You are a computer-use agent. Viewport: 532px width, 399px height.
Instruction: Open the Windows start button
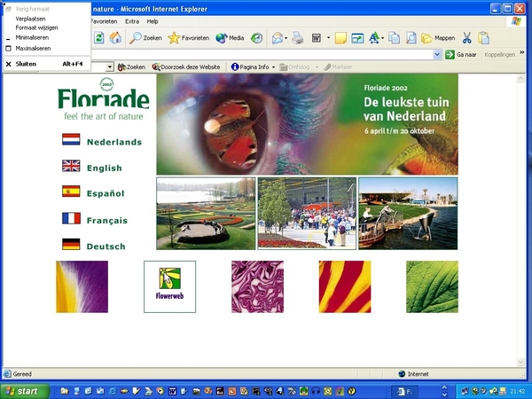click(x=25, y=391)
